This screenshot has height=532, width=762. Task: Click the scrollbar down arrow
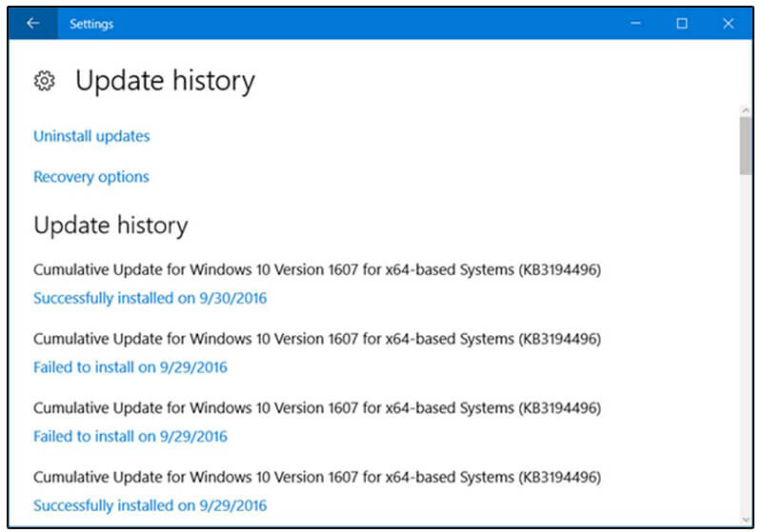[x=746, y=520]
